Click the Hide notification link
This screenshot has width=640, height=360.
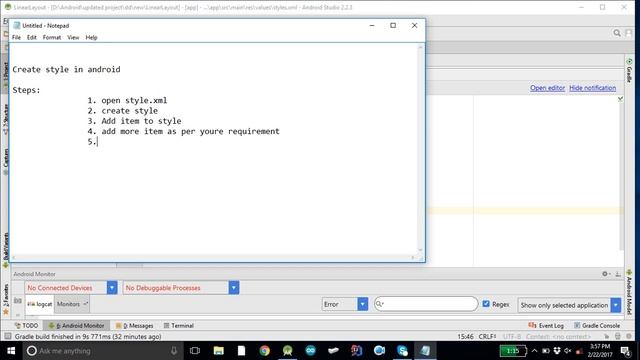pos(593,88)
